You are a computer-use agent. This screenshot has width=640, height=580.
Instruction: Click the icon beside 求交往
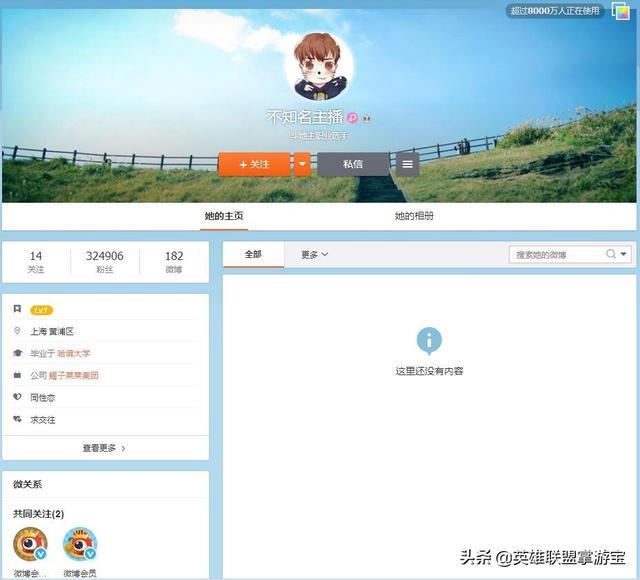pos(17,419)
